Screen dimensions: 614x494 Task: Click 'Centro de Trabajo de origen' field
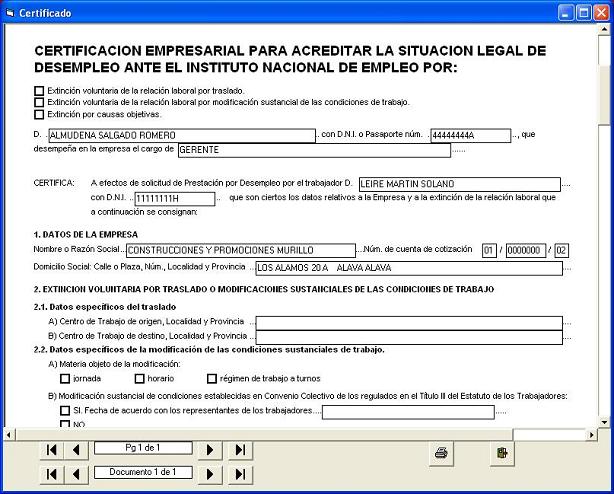tap(409, 323)
